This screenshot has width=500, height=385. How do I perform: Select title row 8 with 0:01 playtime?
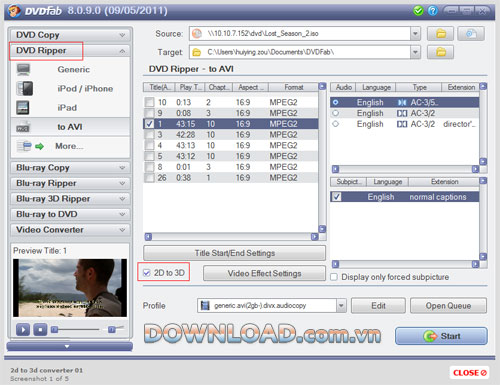231,167
